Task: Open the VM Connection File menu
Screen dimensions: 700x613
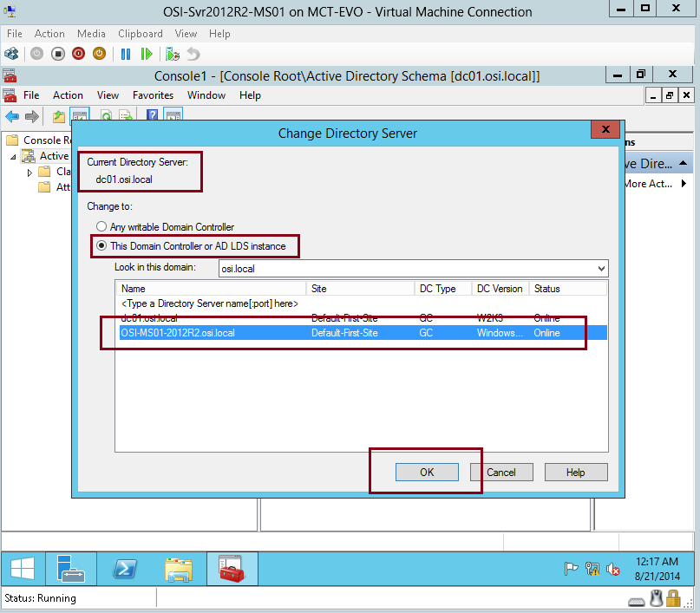Action: pyautogui.click(x=14, y=34)
